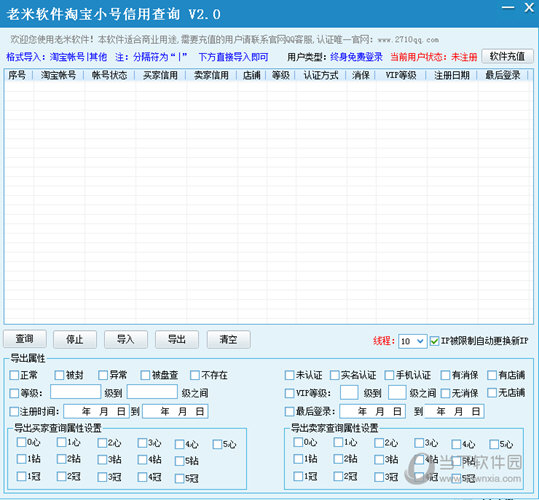
Task: Check buyer 1钻 credit checkbox
Action: coord(21,459)
